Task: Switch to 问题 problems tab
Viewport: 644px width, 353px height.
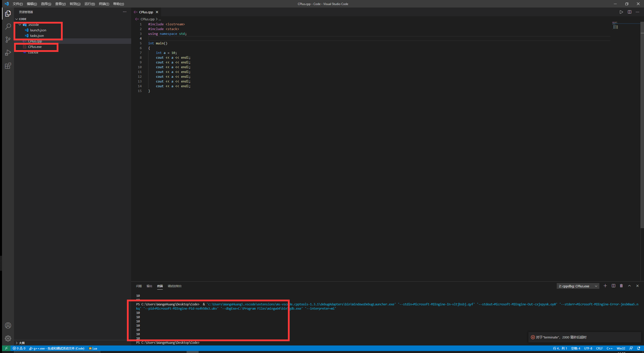Action: tap(139, 286)
